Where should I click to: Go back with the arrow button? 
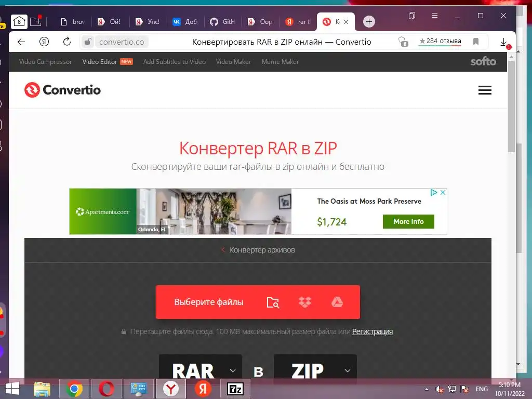pos(21,42)
